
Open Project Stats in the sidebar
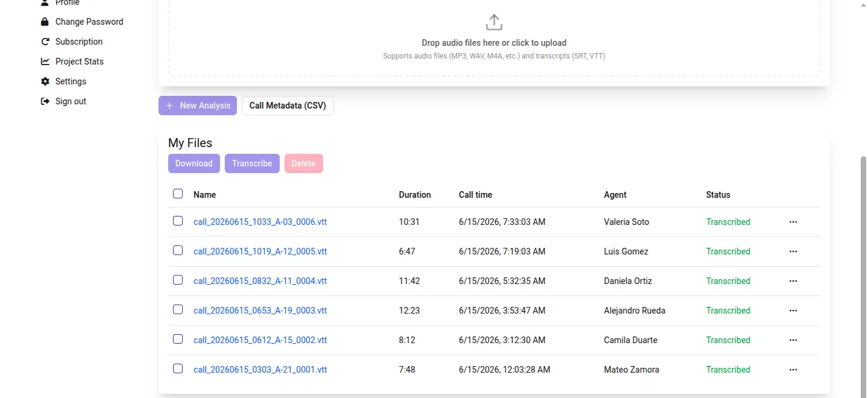coord(80,62)
